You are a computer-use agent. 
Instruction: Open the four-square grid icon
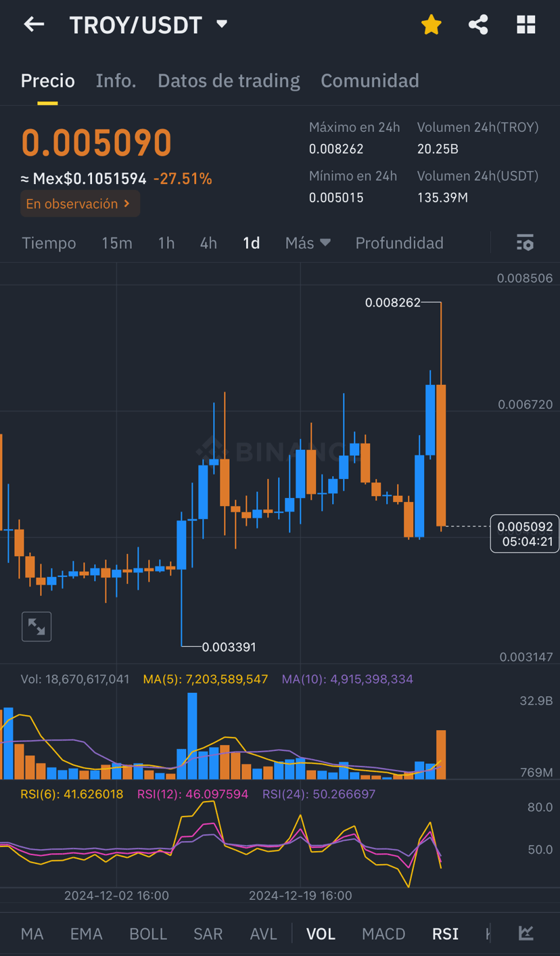click(526, 25)
